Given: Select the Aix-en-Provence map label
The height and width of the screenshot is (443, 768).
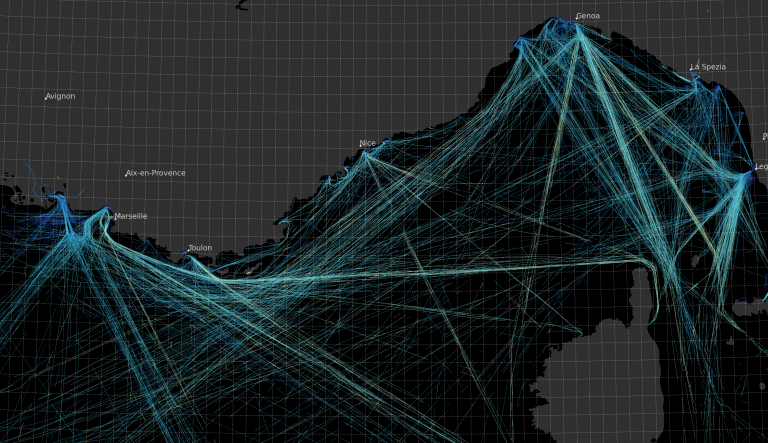Looking at the screenshot, I should [x=156, y=173].
